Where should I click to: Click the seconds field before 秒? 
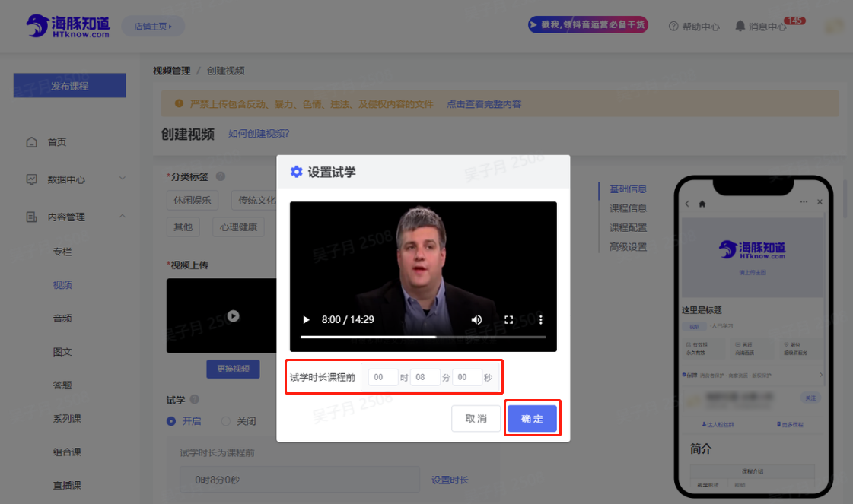(x=466, y=377)
